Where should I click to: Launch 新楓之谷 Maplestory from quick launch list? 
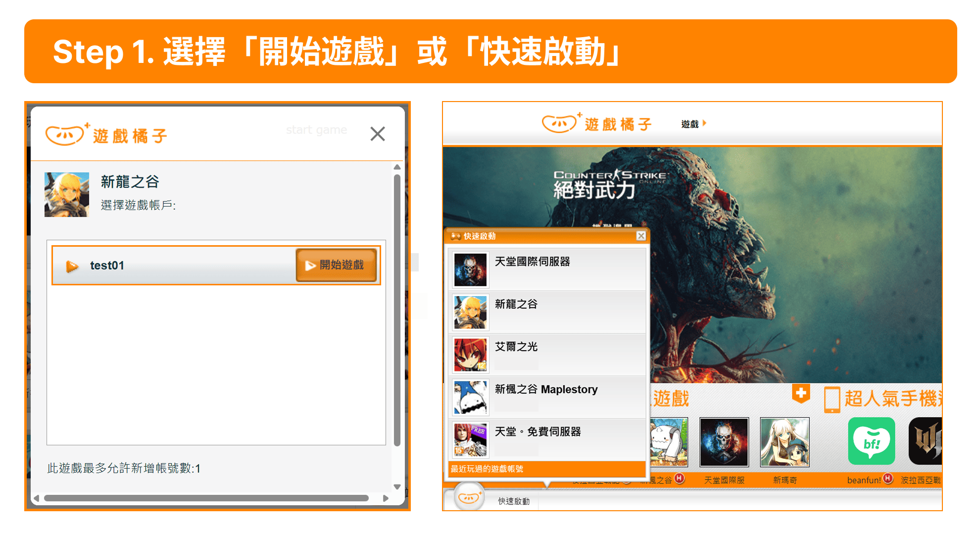(x=547, y=397)
